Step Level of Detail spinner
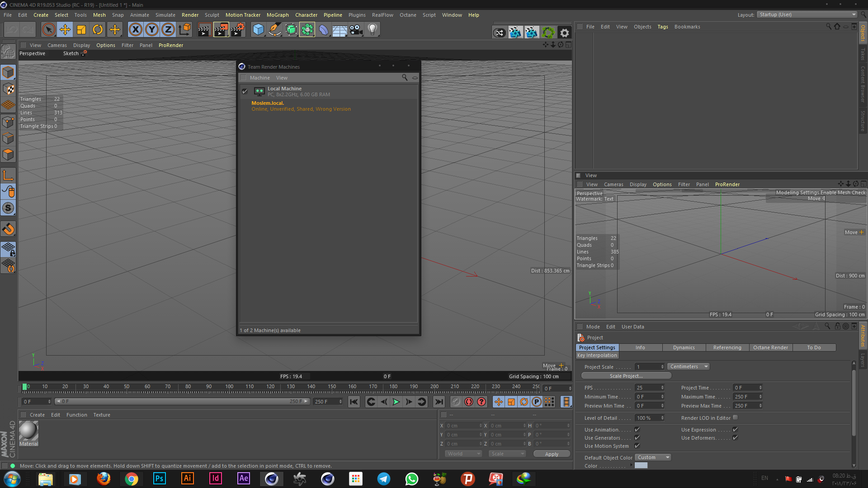This screenshot has width=868, height=488. point(662,418)
